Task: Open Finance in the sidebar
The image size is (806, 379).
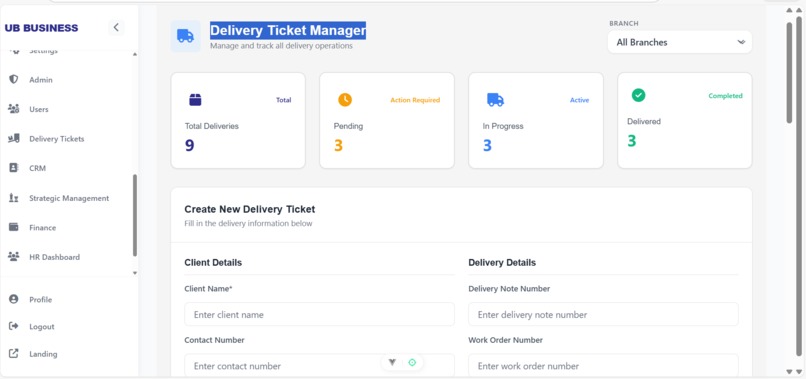Action: (42, 227)
